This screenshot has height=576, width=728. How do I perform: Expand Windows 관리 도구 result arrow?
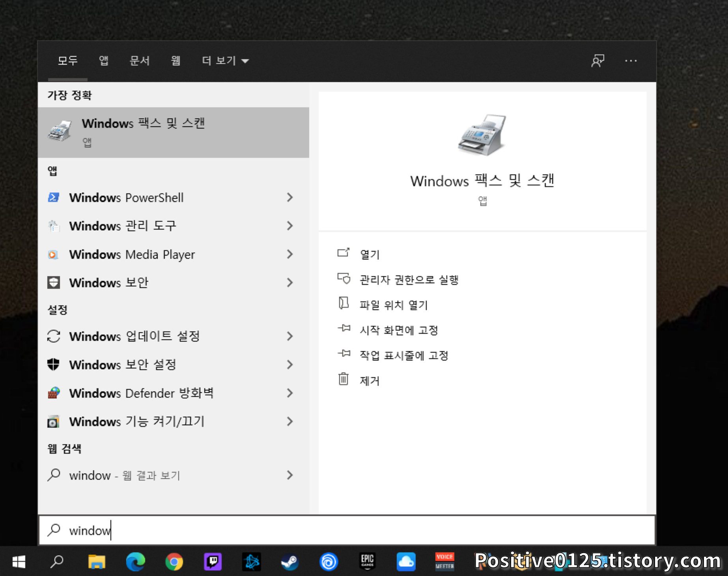290,226
